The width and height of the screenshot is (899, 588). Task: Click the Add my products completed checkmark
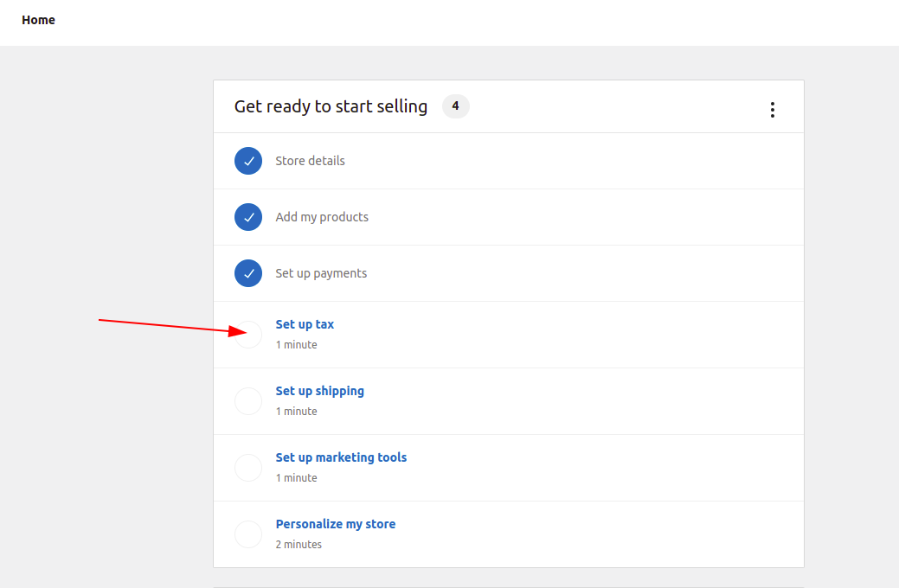tap(248, 217)
